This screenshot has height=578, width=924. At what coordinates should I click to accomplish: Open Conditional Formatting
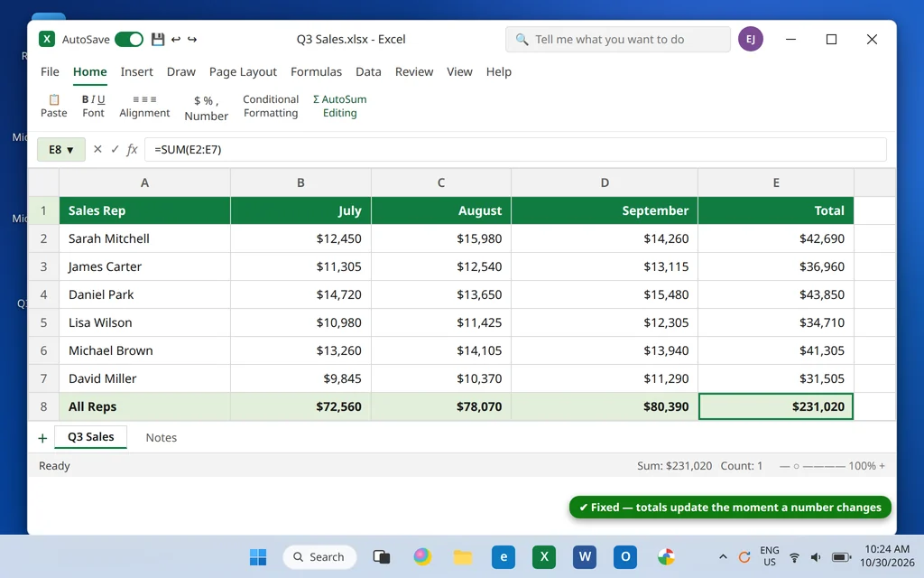click(271, 106)
